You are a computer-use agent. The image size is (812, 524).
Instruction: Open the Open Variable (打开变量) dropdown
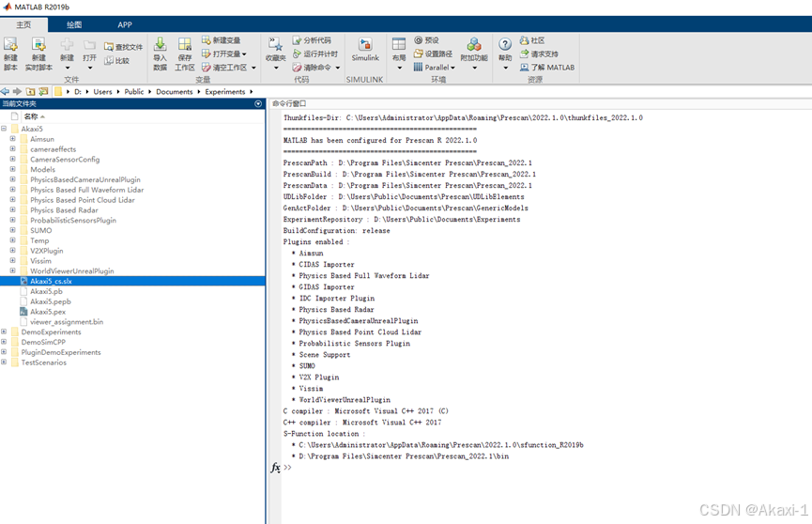(223, 54)
